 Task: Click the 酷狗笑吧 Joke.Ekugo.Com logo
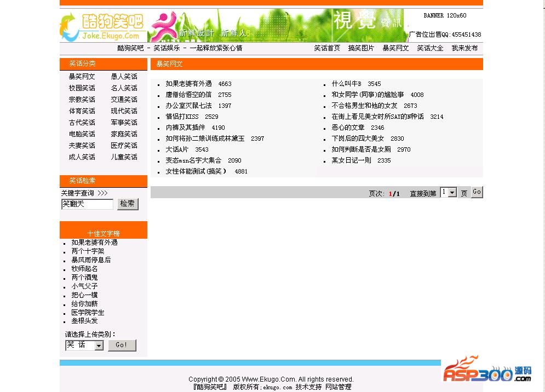[103, 26]
